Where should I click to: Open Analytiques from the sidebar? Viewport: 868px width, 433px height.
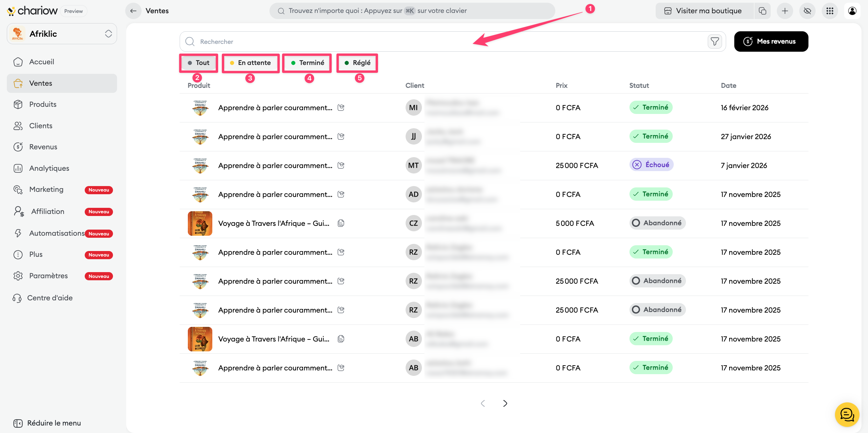pyautogui.click(x=49, y=168)
